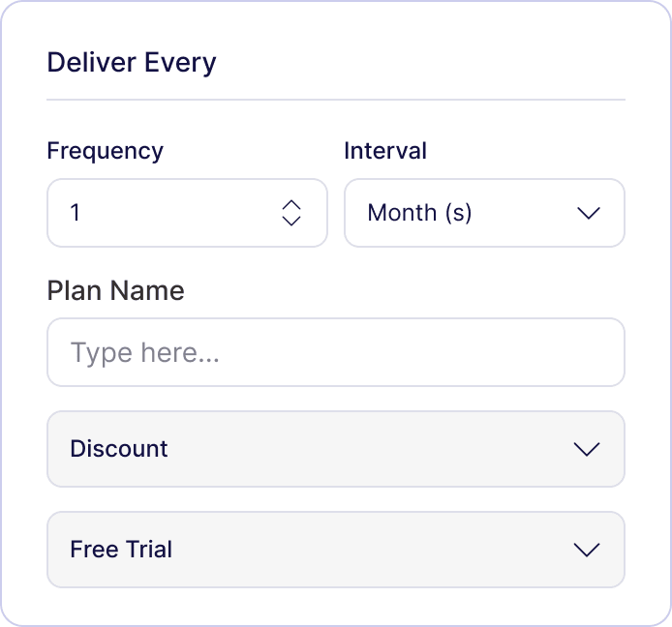Click the Frequency stepper up arrow
The width and height of the screenshot is (672, 627).
tap(291, 204)
